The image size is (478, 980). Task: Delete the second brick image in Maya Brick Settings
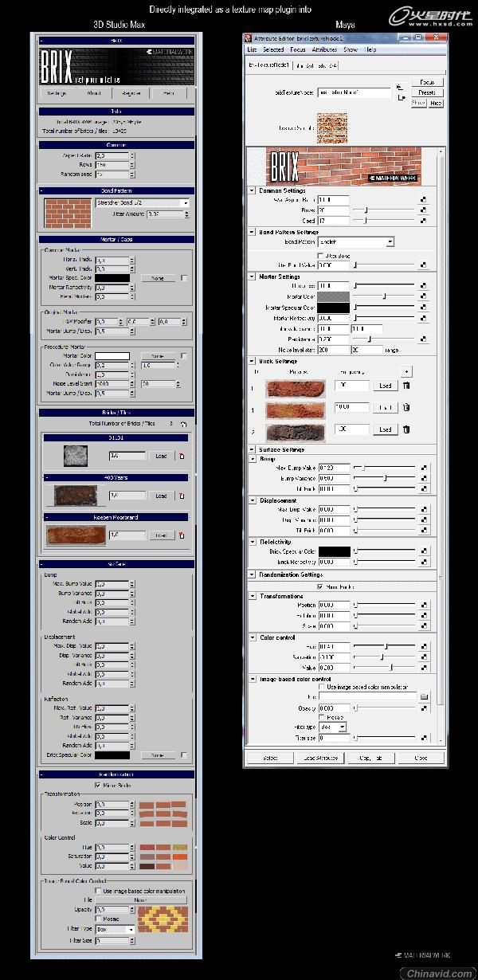[x=406, y=407]
